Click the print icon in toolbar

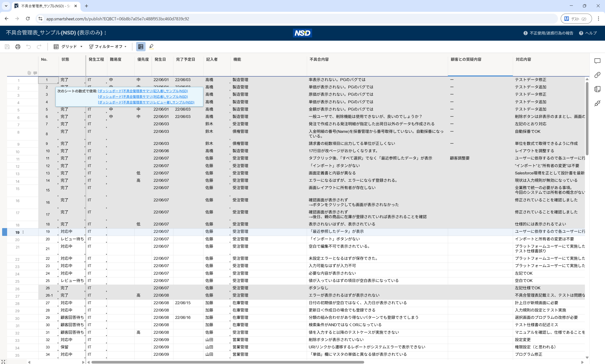click(18, 47)
